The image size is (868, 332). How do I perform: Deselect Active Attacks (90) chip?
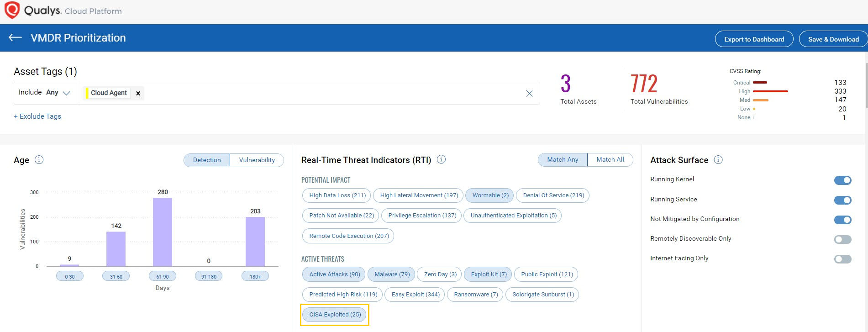point(334,274)
